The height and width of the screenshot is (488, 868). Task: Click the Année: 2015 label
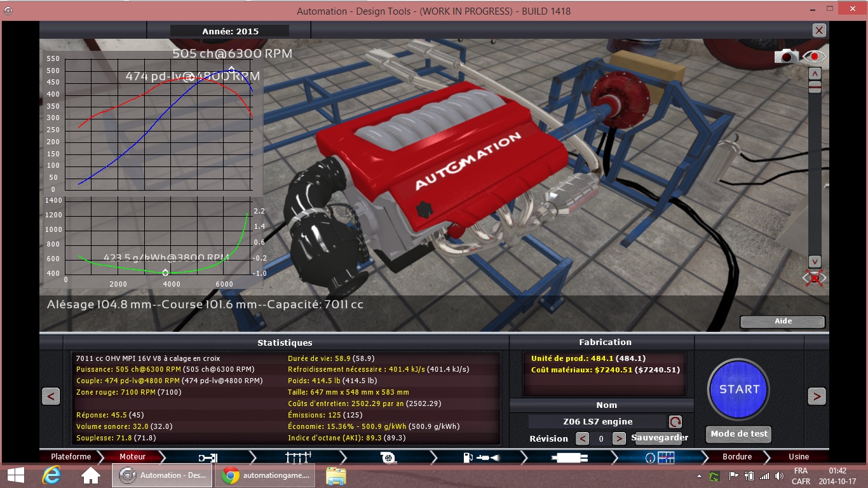point(230,30)
